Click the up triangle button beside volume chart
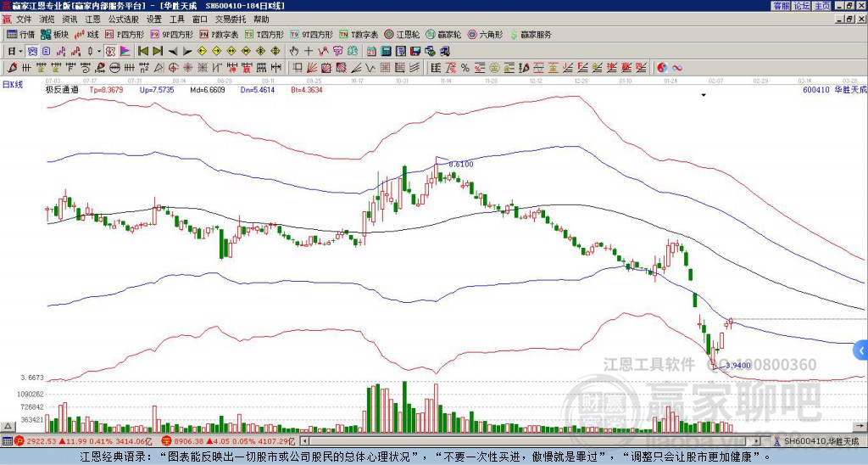The image size is (868, 465). tap(7, 426)
